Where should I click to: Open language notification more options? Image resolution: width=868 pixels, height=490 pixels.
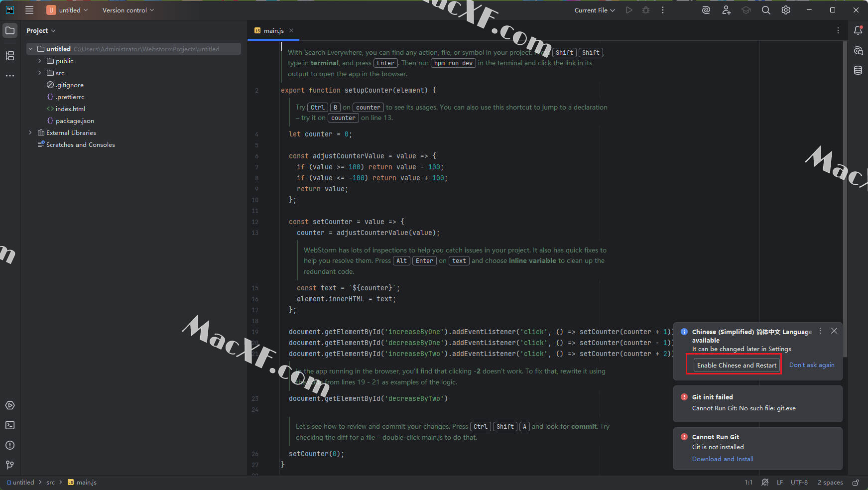(820, 331)
